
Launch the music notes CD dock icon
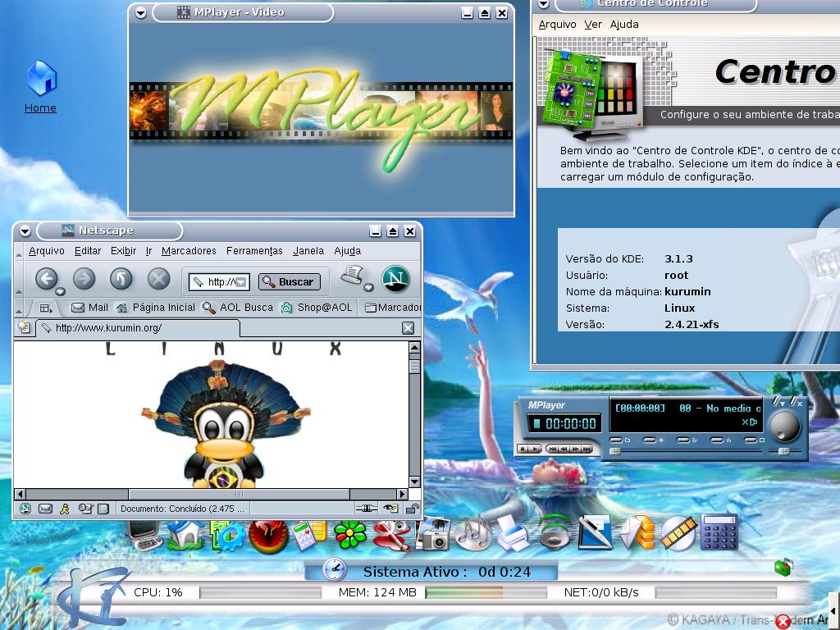click(x=473, y=533)
